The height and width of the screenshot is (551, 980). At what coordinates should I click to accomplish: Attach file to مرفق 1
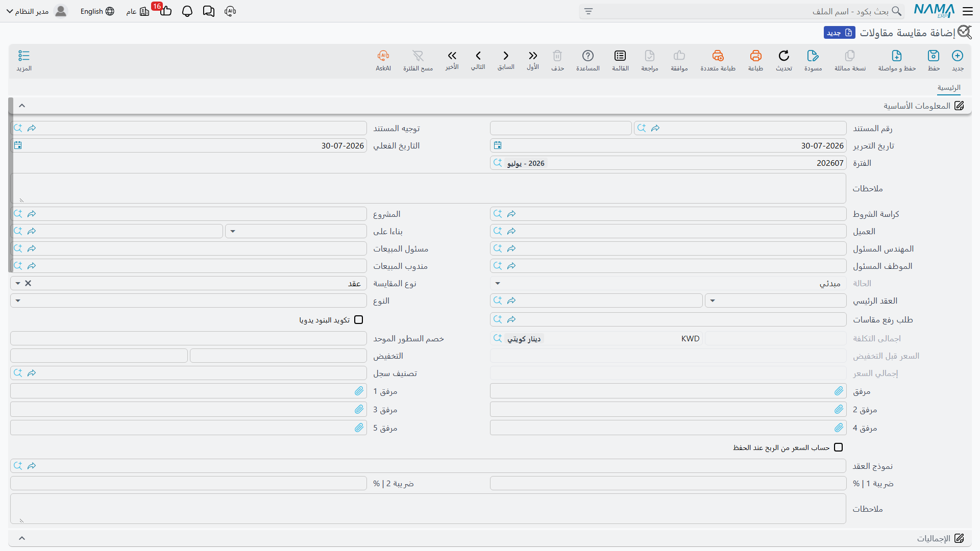tap(359, 391)
